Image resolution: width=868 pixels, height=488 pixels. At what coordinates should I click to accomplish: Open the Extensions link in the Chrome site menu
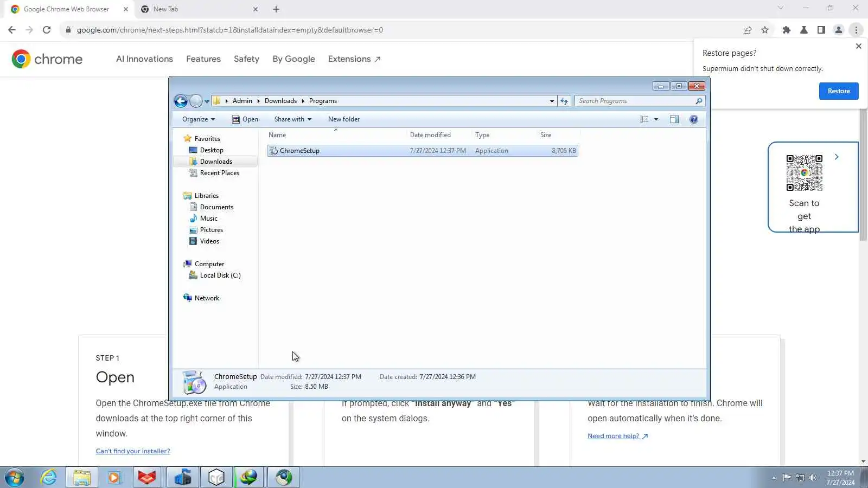(x=354, y=59)
